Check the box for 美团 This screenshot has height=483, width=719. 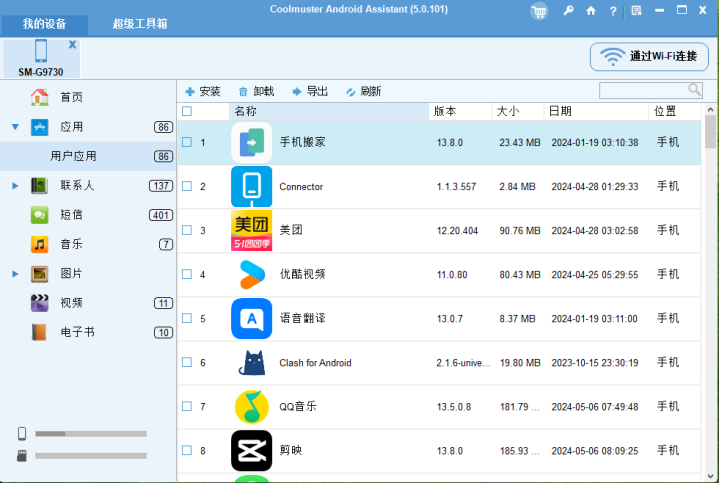187,230
